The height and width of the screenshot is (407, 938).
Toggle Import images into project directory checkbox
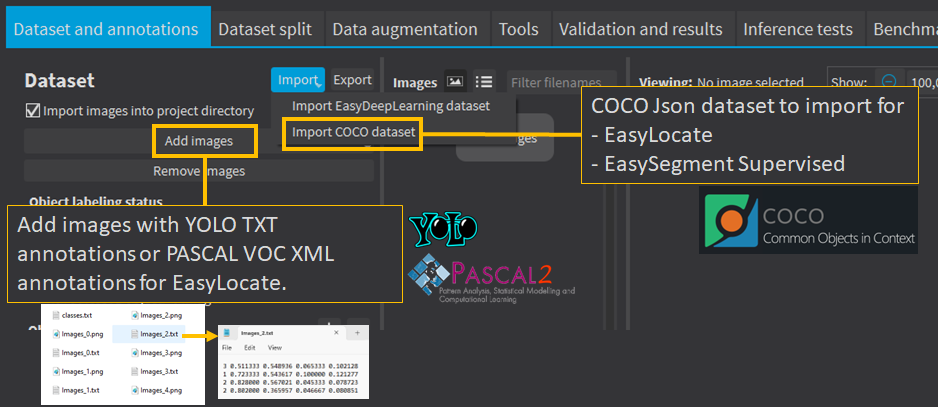click(x=32, y=111)
